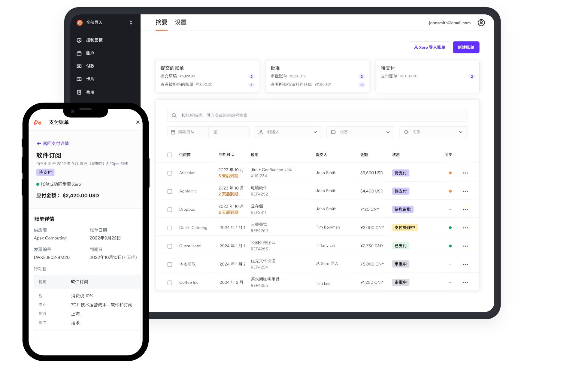Check the Dropbox row checkbox

click(x=170, y=210)
